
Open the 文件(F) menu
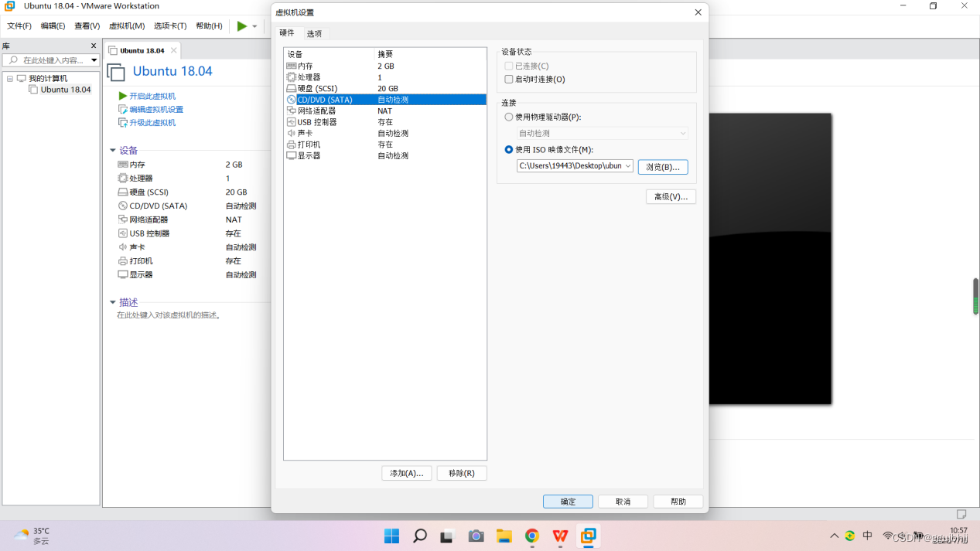click(x=19, y=26)
